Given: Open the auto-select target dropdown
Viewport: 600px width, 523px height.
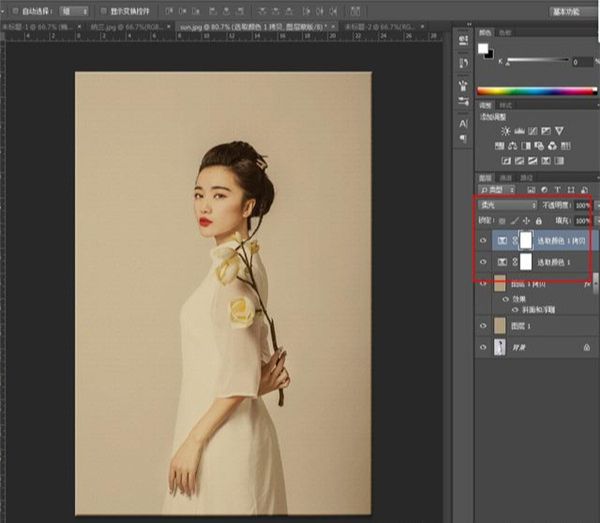Looking at the screenshot, I should point(74,11).
